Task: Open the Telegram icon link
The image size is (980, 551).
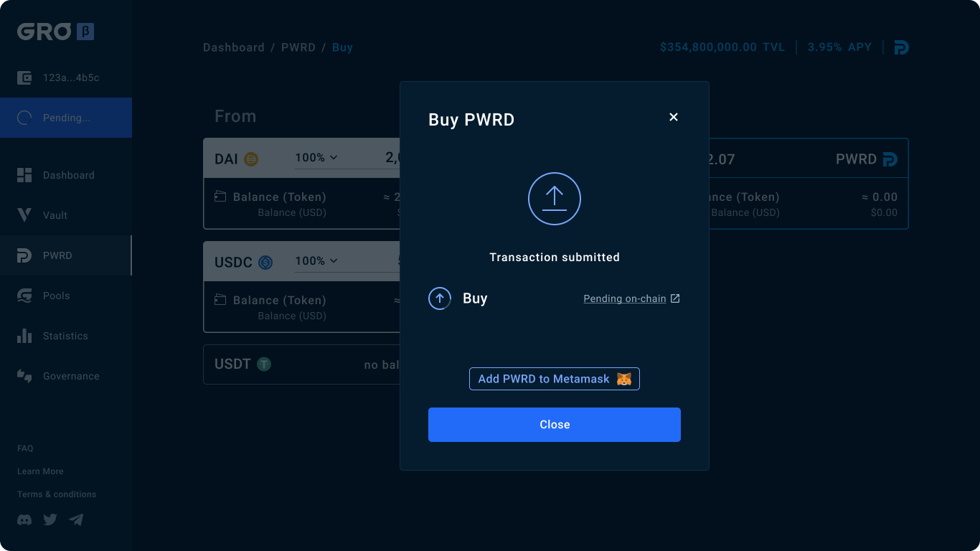Action: pos(76,519)
